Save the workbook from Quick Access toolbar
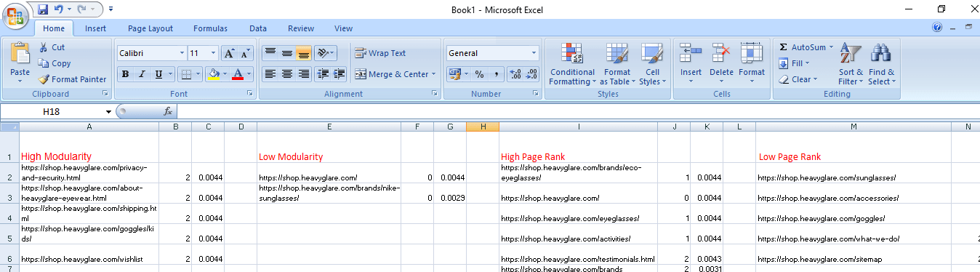 43,9
